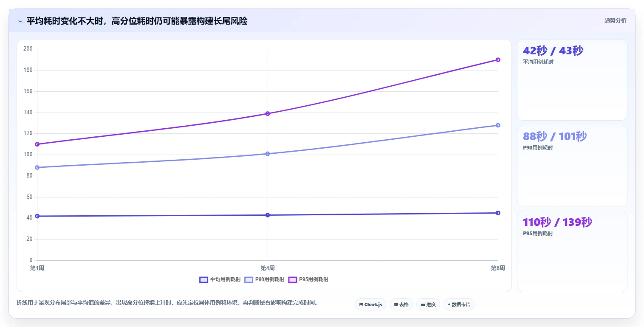Click the 第8周 x-axis label
Screen dimensions: 644x327
click(498, 268)
